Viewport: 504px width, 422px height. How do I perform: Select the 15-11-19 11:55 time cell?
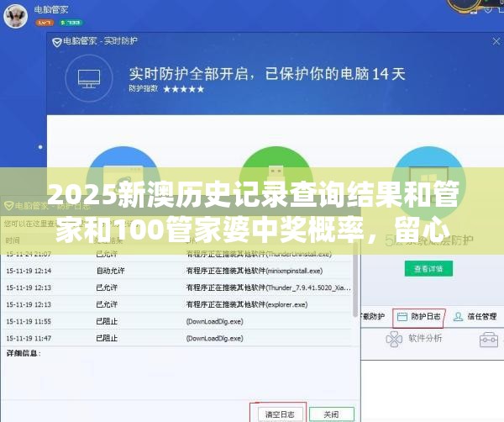coord(29,321)
